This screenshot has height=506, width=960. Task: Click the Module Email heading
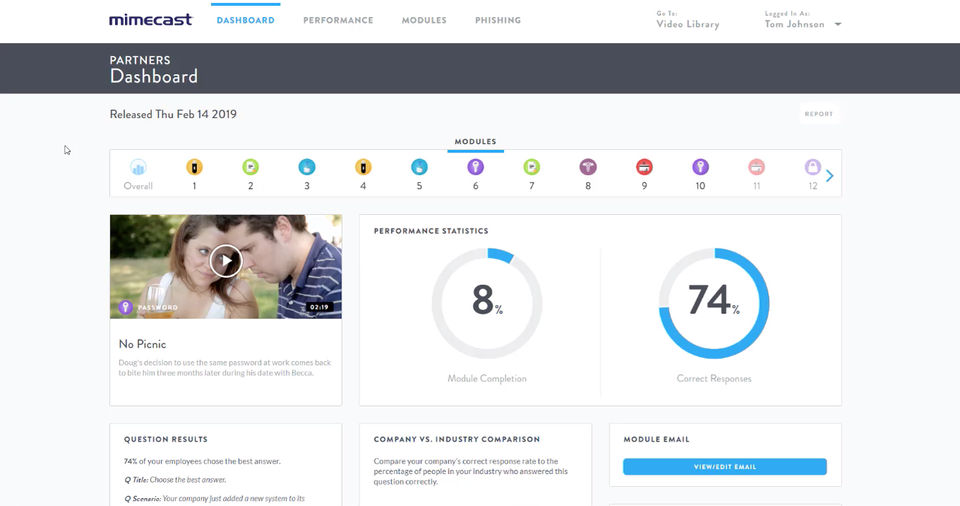point(656,439)
